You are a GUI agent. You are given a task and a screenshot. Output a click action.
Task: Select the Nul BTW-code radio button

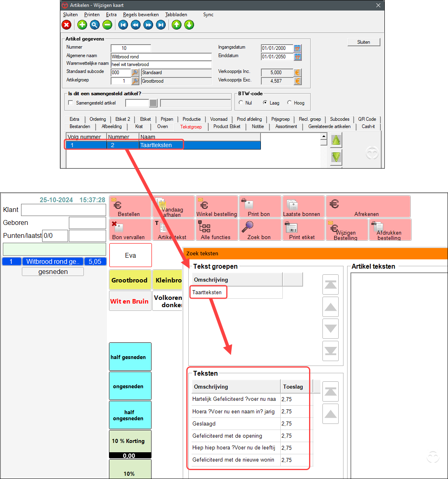tap(241, 103)
